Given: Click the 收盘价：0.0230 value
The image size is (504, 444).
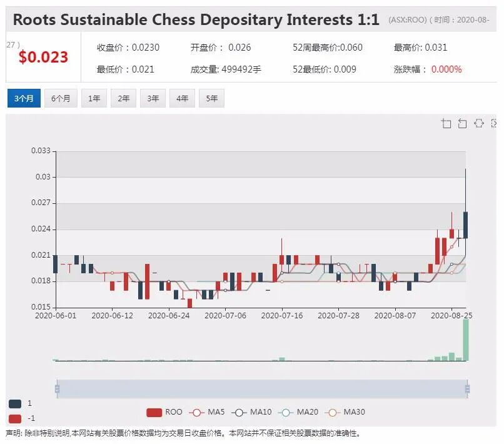Looking at the screenshot, I should point(128,48).
